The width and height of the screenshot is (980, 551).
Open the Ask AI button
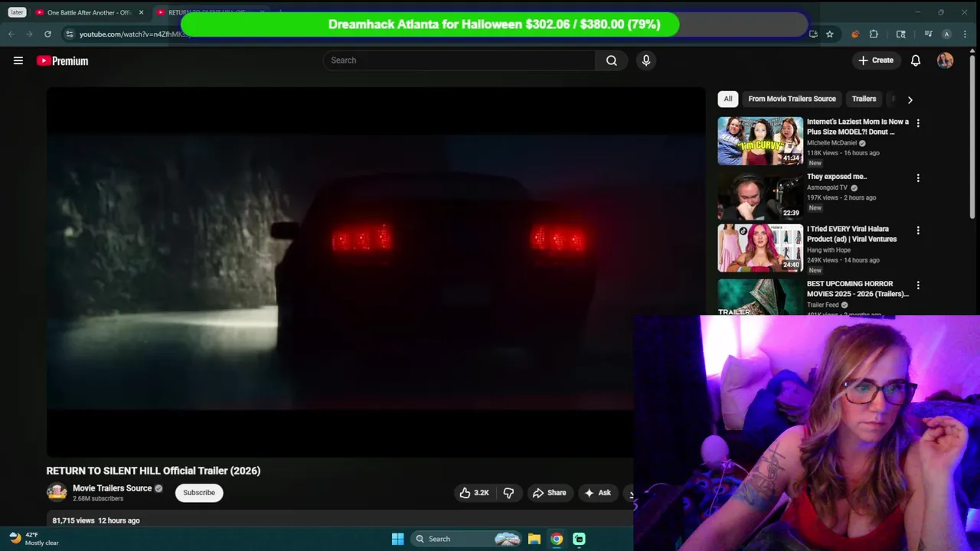point(597,493)
